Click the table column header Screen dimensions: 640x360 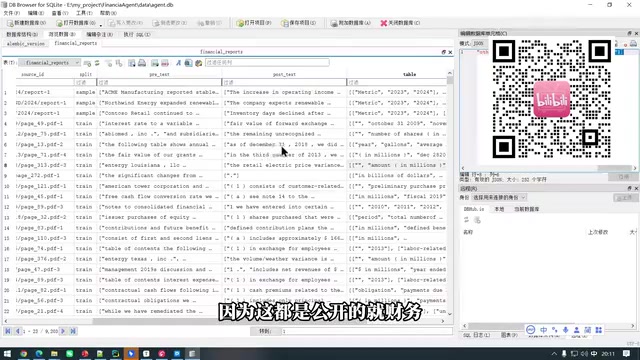(x=409, y=74)
